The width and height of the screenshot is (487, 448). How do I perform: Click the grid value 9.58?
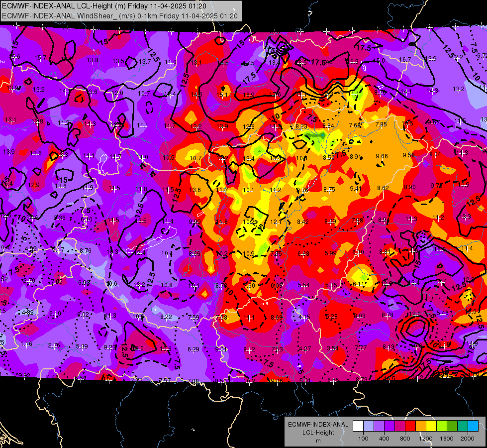click(x=409, y=155)
